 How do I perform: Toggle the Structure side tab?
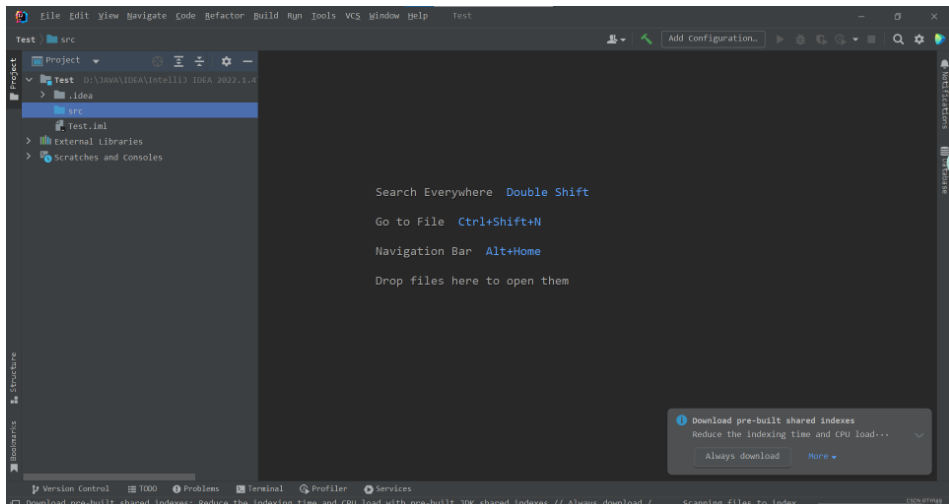pos(14,378)
